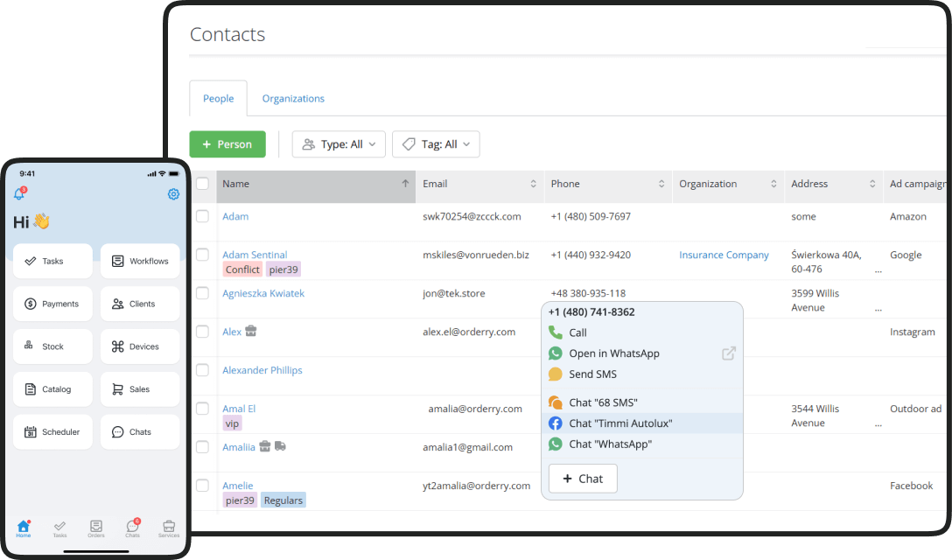The image size is (952, 560).
Task: Expand the Type: All filter dropdown
Action: pos(339,144)
